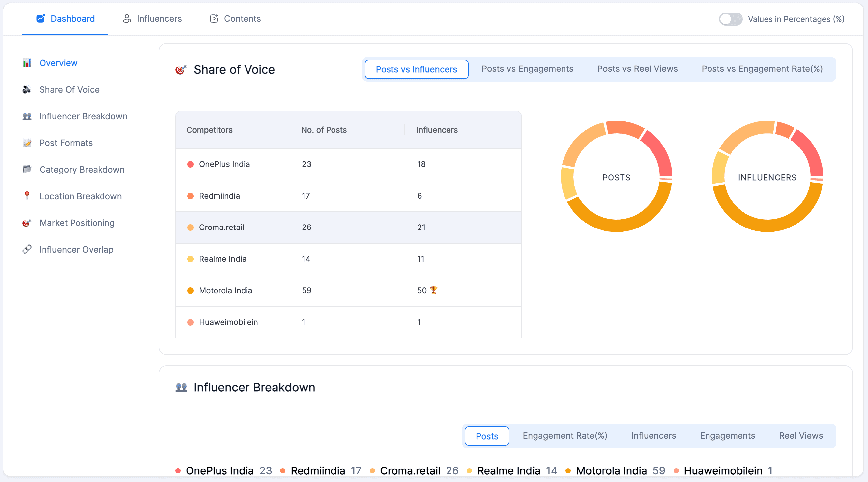Go to Post Formats in sidebar
Image resolution: width=868 pixels, height=482 pixels.
pyautogui.click(x=66, y=143)
